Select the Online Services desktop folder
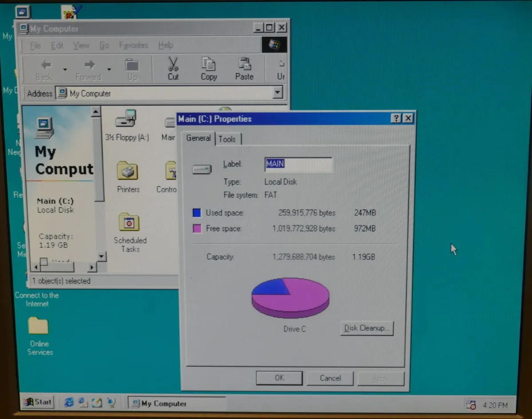 coord(39,326)
